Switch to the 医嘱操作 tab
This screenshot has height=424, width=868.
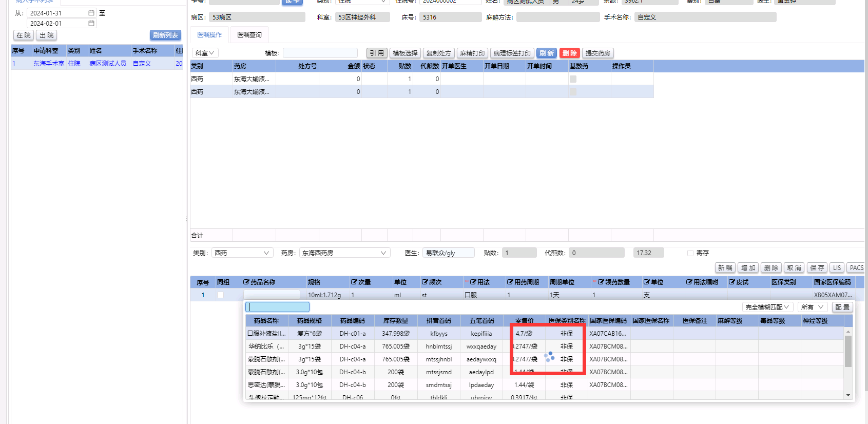(x=209, y=35)
